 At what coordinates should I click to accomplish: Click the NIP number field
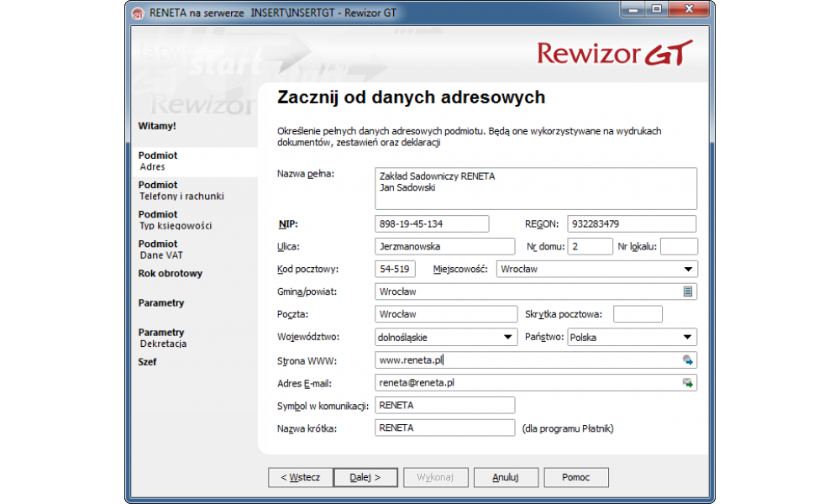click(432, 224)
